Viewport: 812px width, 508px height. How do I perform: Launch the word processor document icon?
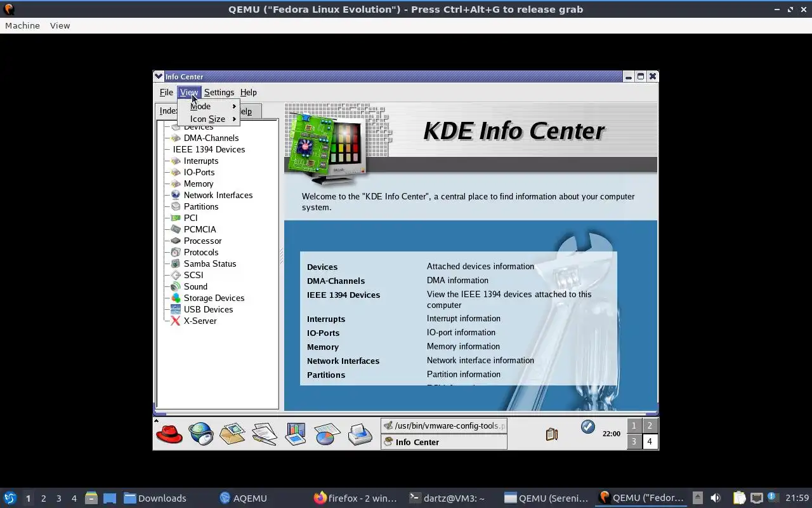pos(264,434)
